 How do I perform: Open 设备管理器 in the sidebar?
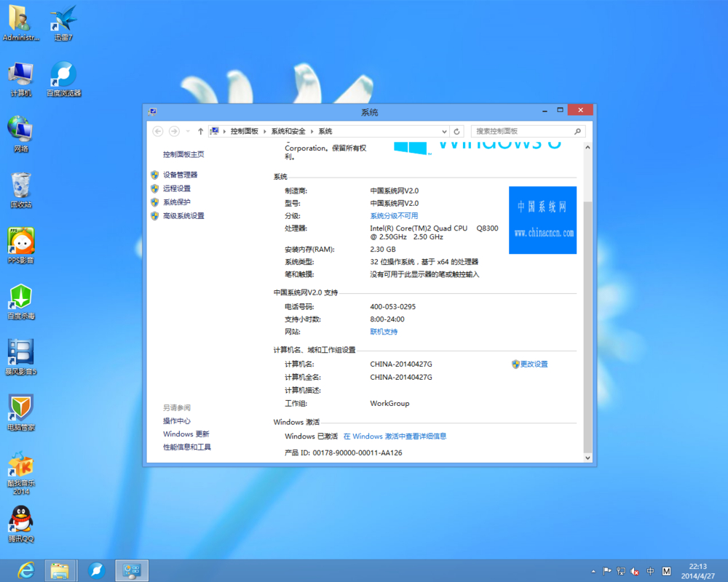click(180, 175)
